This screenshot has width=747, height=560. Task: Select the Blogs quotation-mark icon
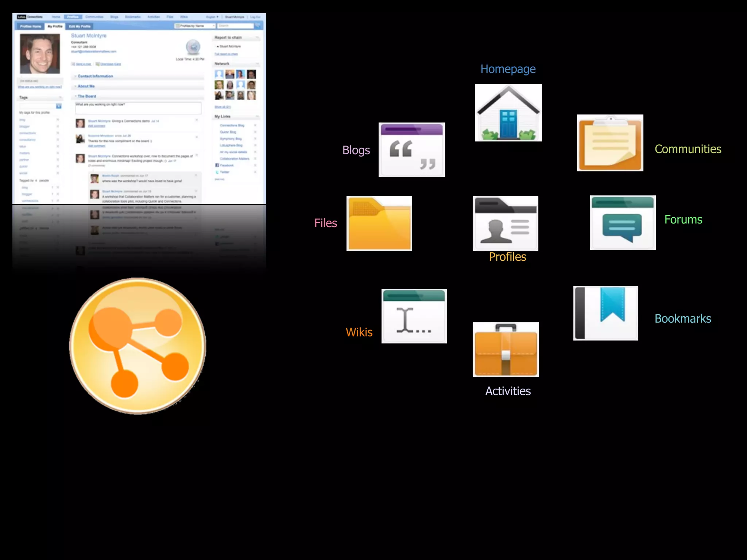tap(412, 150)
